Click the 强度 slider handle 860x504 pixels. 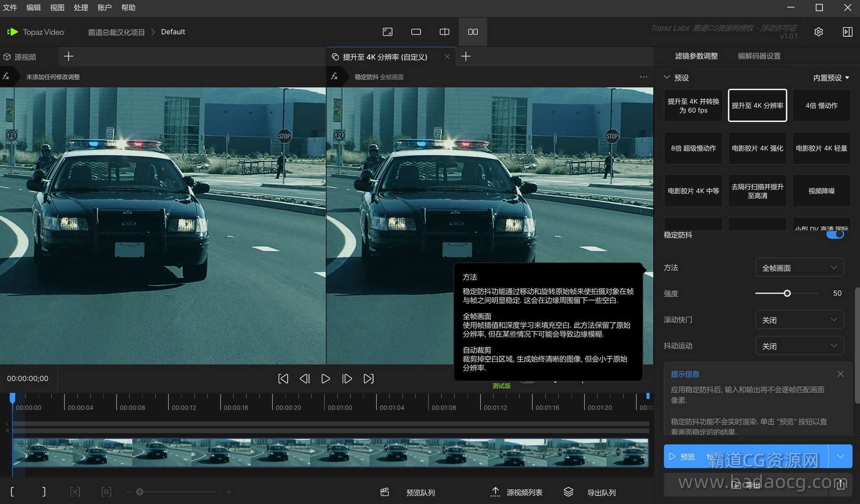[x=787, y=293]
